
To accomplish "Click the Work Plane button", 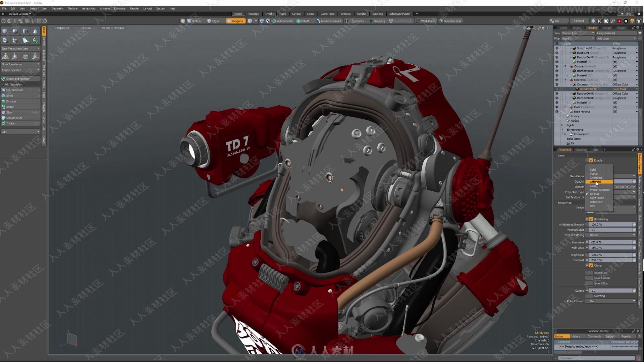I will point(426,21).
